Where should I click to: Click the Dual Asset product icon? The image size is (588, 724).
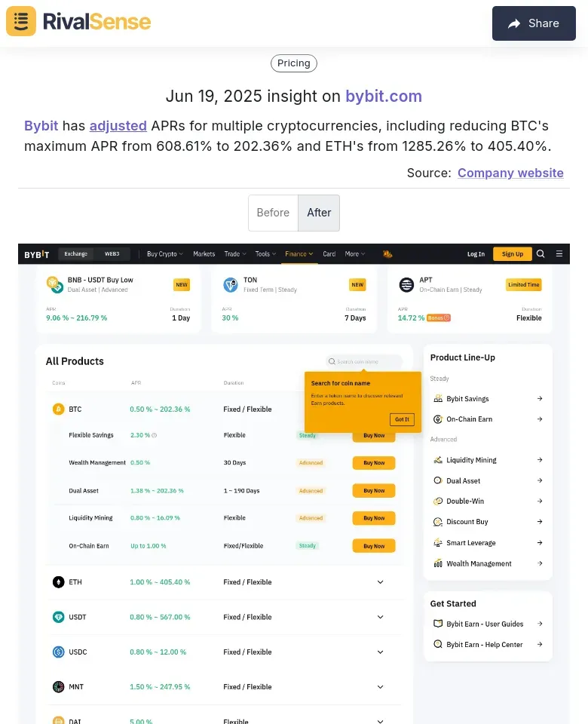point(437,480)
